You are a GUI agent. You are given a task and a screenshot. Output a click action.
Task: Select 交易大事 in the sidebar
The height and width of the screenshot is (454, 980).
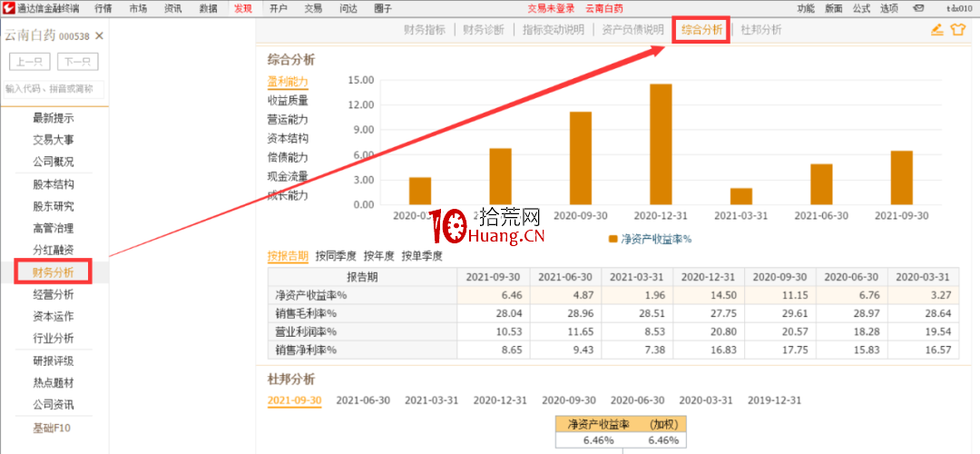54,140
